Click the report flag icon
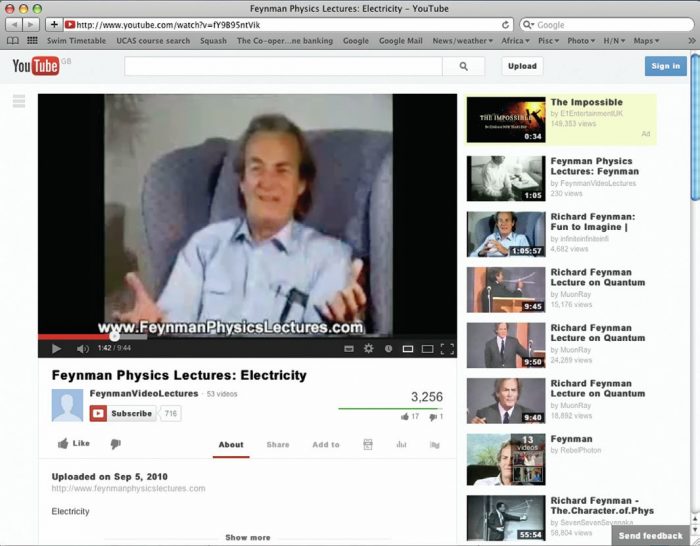The image size is (700, 546). pos(434,445)
